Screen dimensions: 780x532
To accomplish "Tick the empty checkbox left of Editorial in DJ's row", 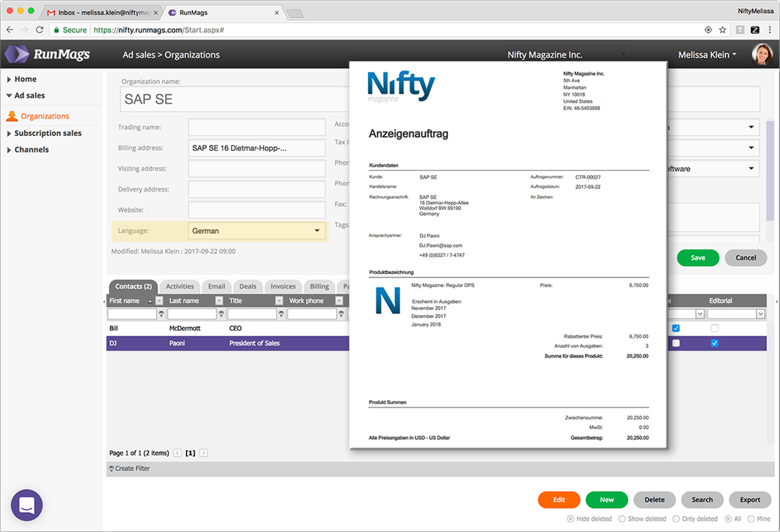I will click(x=675, y=343).
